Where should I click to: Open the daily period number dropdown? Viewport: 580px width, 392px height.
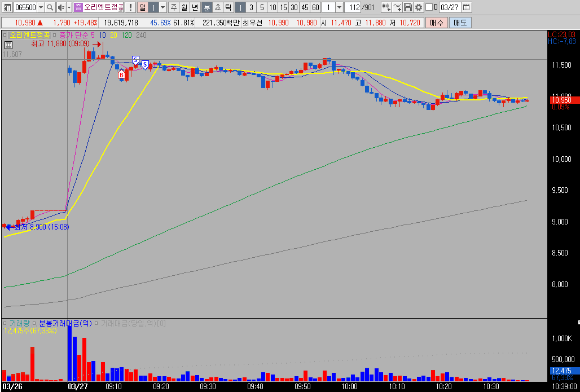(x=162, y=7)
